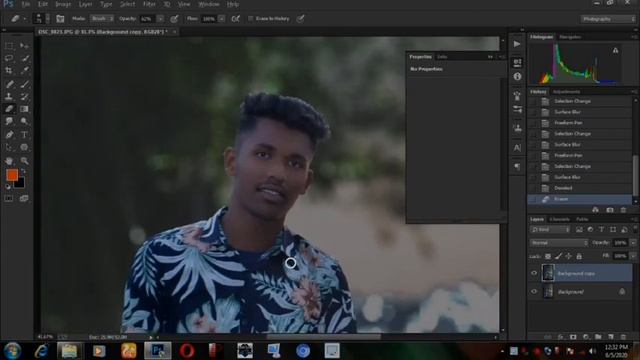The image size is (640, 360).
Task: Open the brush preset picker dropdown
Action: [47, 19]
